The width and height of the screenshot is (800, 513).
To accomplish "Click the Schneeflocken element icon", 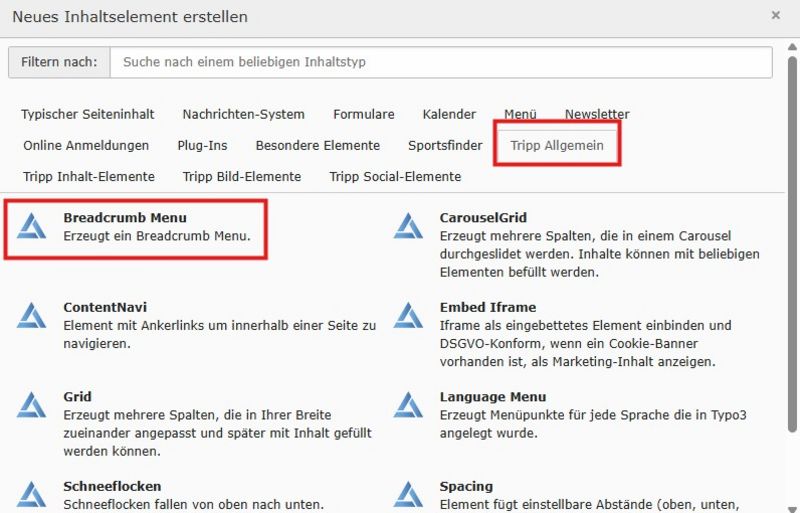I will (x=32, y=494).
